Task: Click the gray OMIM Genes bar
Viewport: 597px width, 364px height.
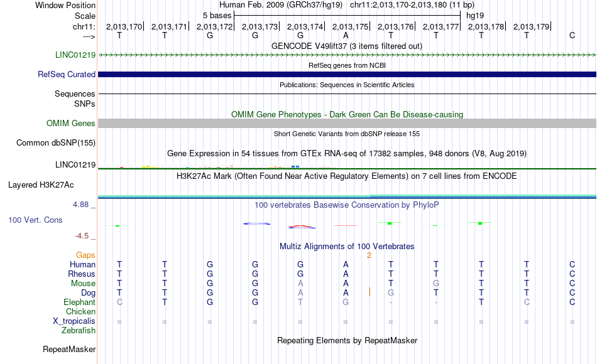Action: point(347,123)
